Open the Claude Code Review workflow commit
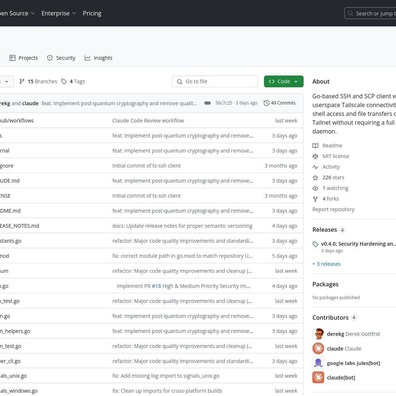 [148, 121]
